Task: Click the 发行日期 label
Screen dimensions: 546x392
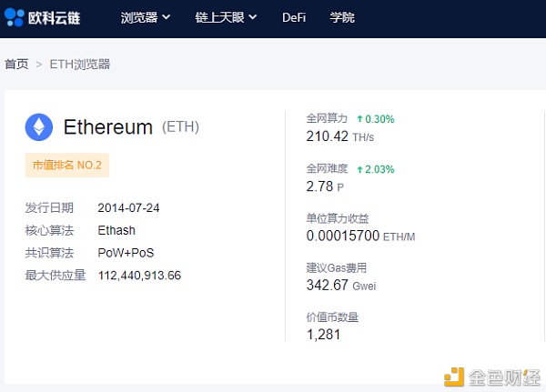Action: pyautogui.click(x=49, y=208)
